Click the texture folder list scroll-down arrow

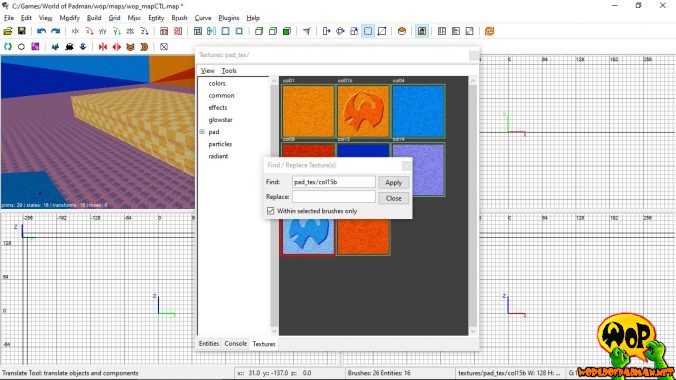tap(274, 331)
